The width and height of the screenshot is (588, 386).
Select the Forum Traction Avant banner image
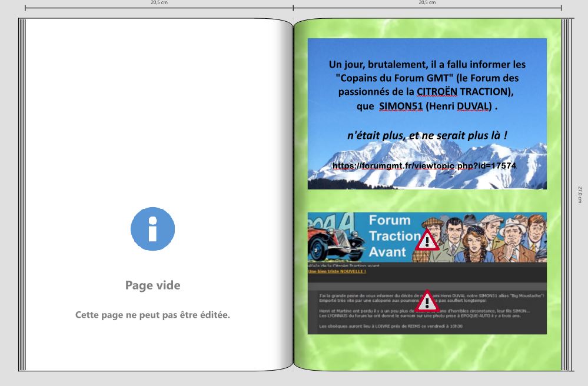(427, 237)
